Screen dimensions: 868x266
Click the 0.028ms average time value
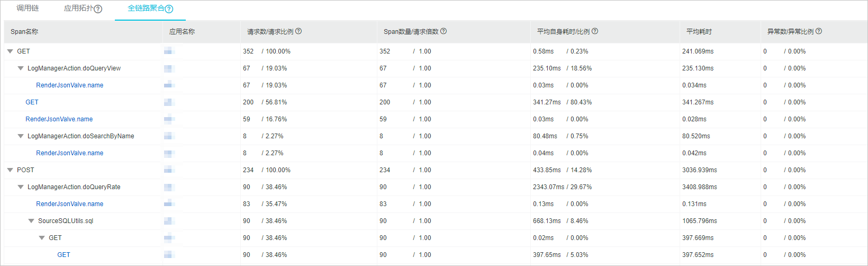pyautogui.click(x=694, y=119)
